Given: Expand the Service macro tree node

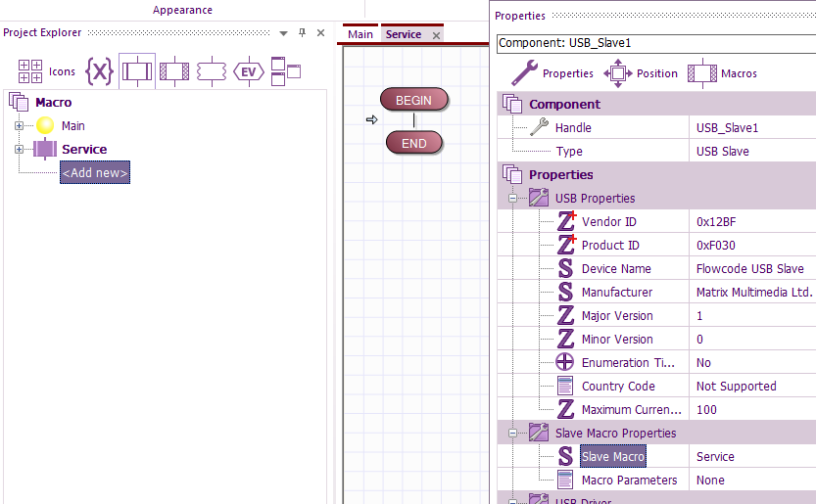Looking at the screenshot, I should point(19,149).
